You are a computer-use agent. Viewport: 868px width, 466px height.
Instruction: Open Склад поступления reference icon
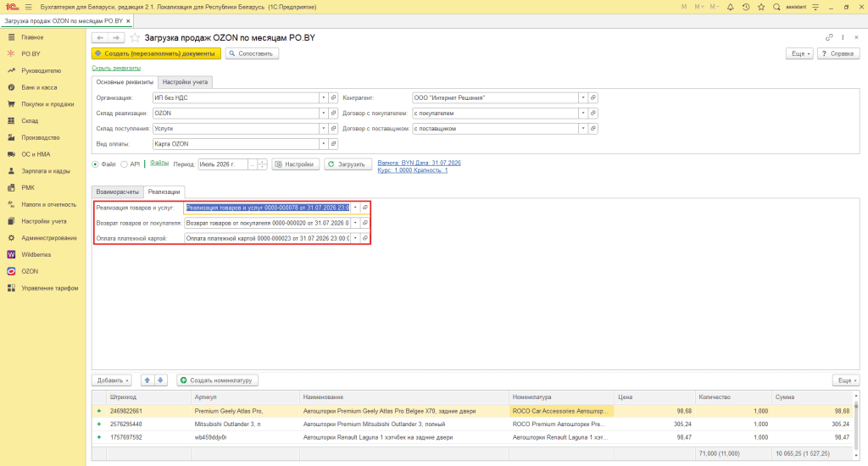pyautogui.click(x=333, y=129)
